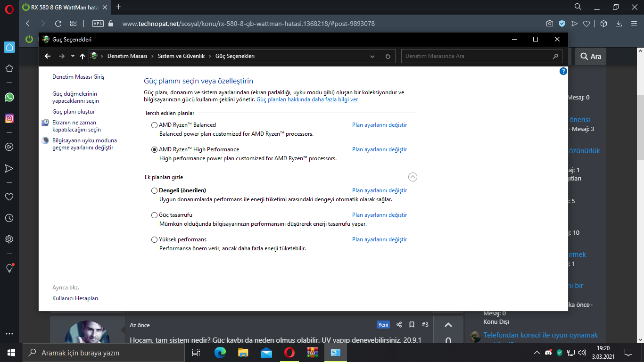Collapse the Ek planları gizle section

click(x=413, y=177)
